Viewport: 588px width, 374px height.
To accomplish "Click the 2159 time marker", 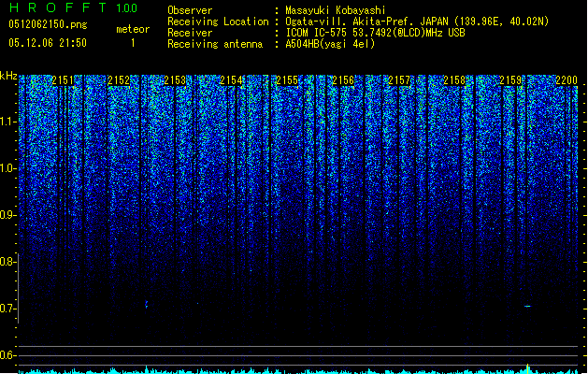I will [x=510, y=80].
